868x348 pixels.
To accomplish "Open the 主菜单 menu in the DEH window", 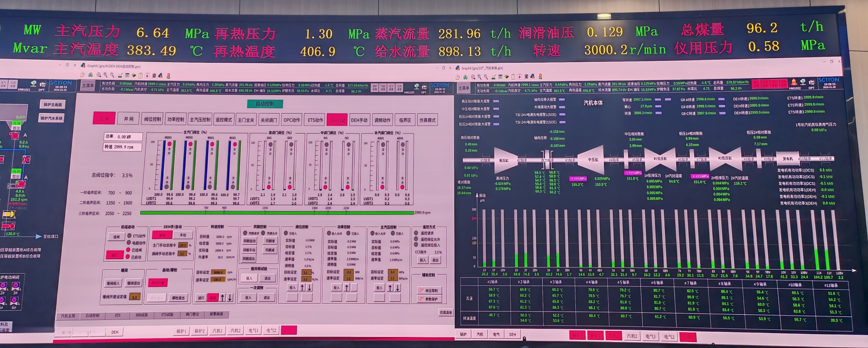I will pos(88,85).
